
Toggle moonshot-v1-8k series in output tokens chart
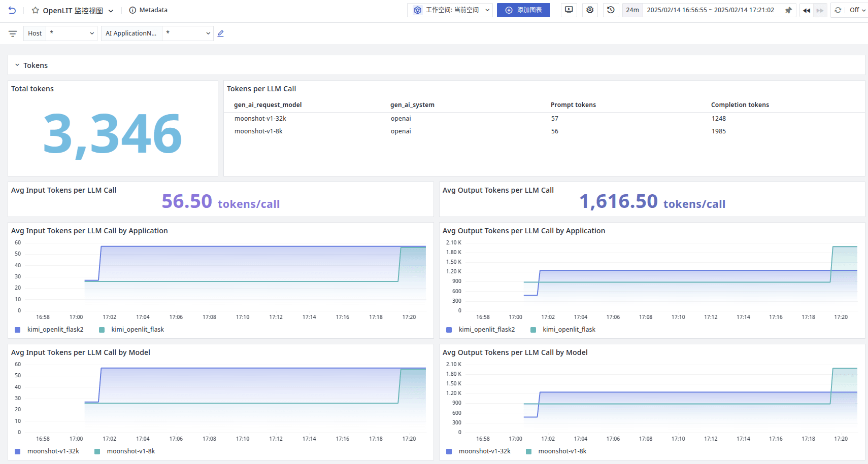(562, 451)
